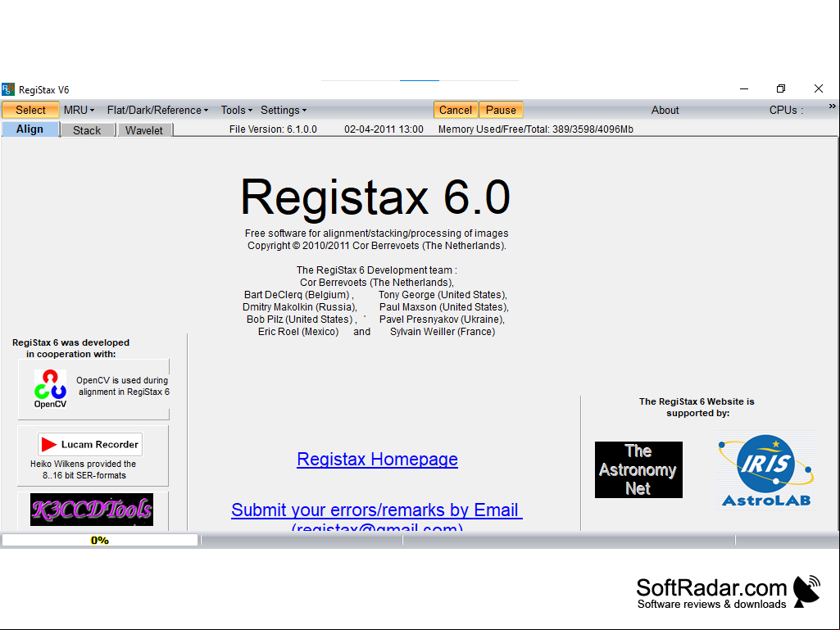
Task: Open the Settings dropdown menu
Action: [284, 110]
